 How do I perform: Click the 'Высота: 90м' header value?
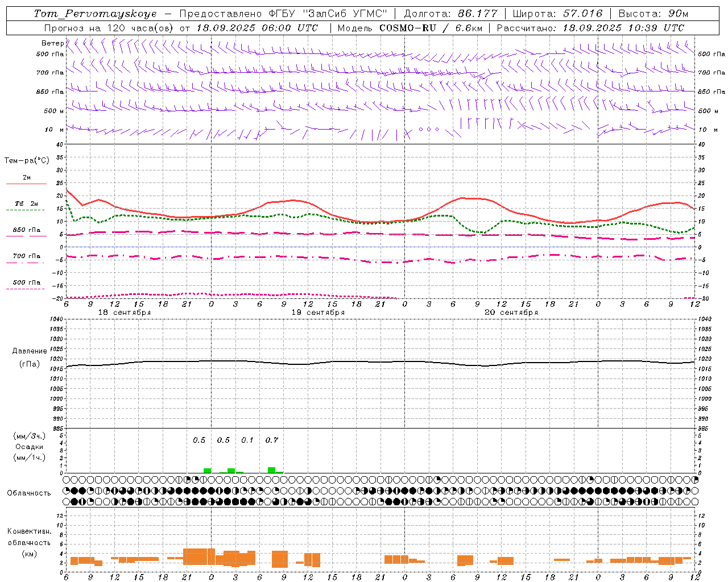tap(653, 14)
